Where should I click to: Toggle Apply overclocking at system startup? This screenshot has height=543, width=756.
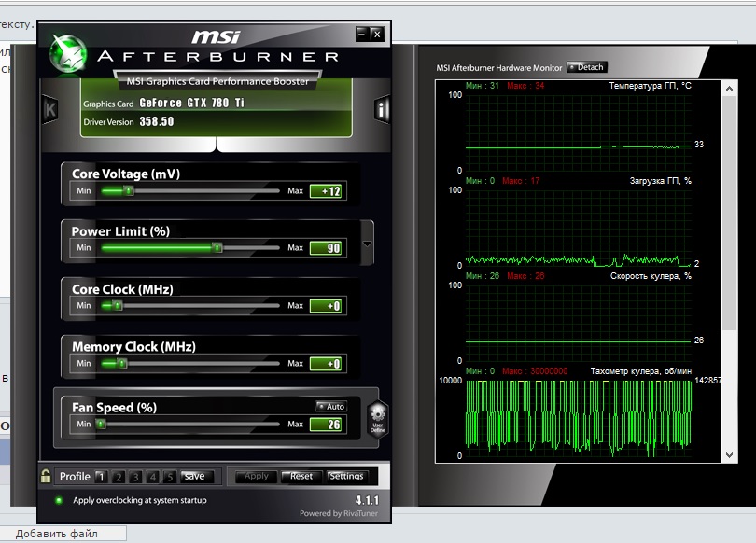tap(59, 500)
